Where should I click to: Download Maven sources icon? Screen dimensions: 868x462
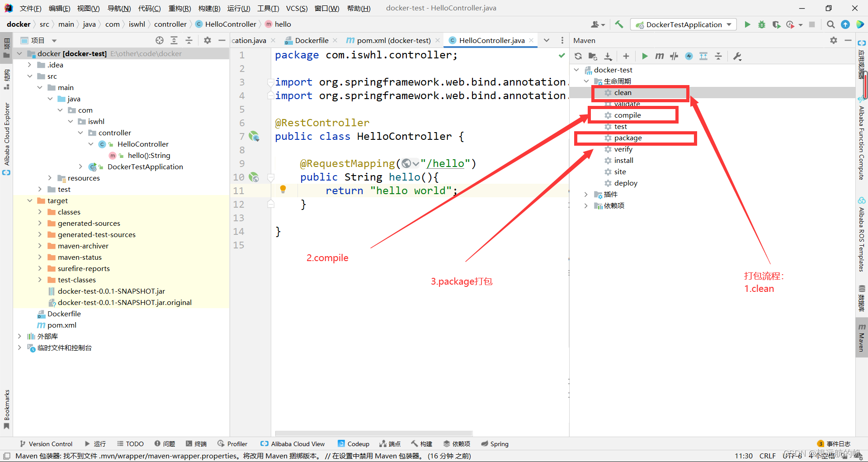coord(608,56)
